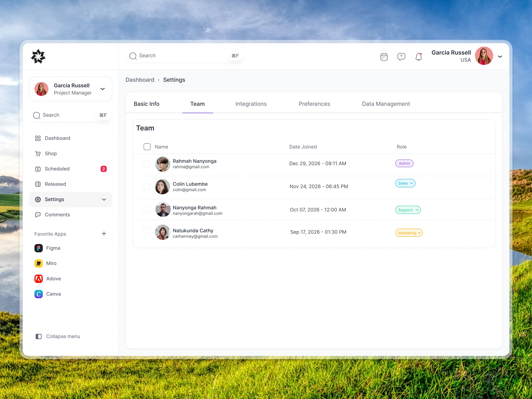Screen dimensions: 532x399
Task: Check the box for Natukunda Cathy
Action: coord(147,230)
